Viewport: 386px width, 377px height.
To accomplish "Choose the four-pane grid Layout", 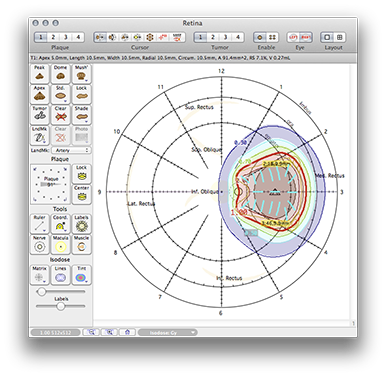I will [339, 37].
